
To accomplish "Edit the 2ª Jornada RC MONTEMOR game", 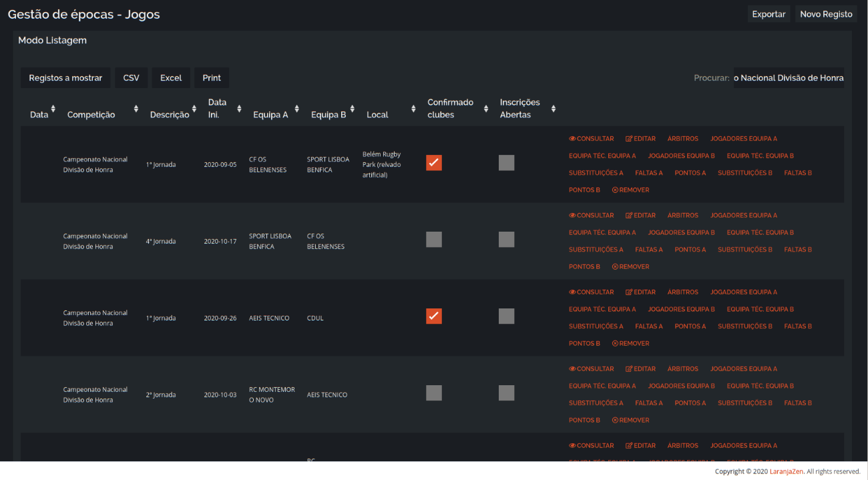I will click(x=640, y=369).
